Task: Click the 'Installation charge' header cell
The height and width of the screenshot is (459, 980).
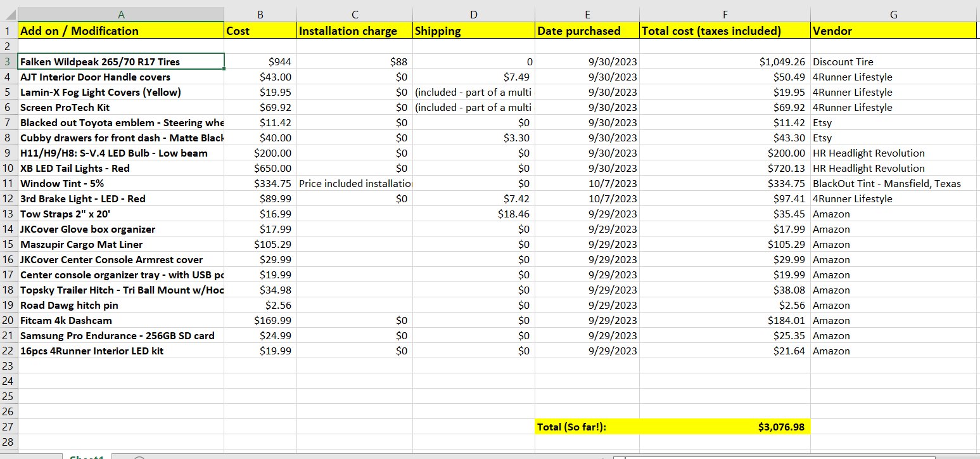Action: click(x=355, y=31)
